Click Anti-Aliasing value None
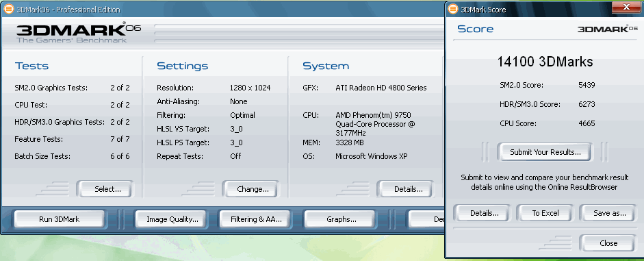This screenshot has height=261, width=644. click(239, 101)
